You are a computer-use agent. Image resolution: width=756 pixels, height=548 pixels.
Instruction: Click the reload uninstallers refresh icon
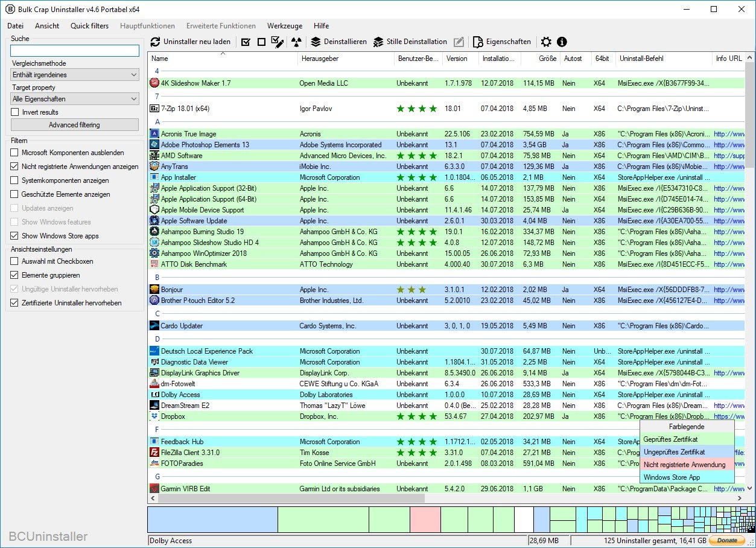pos(155,42)
